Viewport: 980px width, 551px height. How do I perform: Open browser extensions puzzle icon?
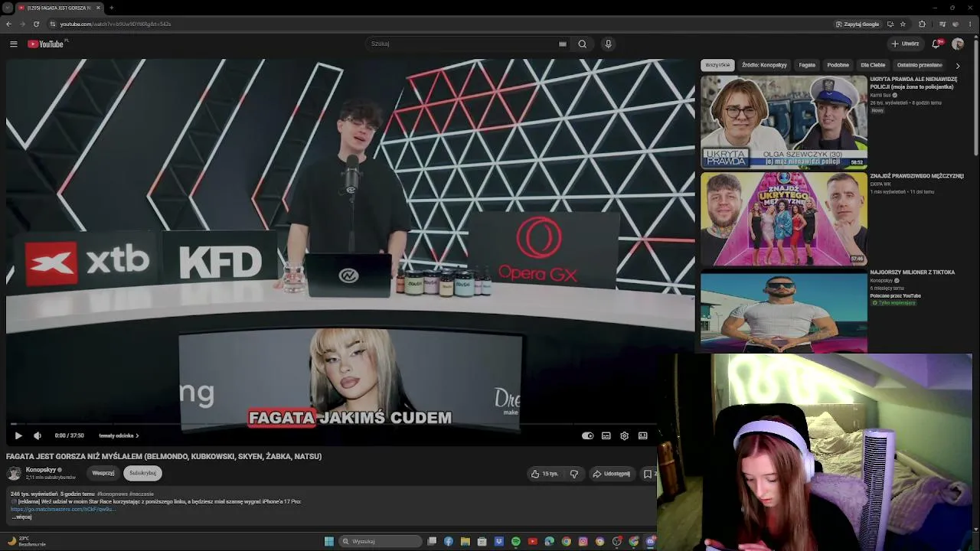922,24
